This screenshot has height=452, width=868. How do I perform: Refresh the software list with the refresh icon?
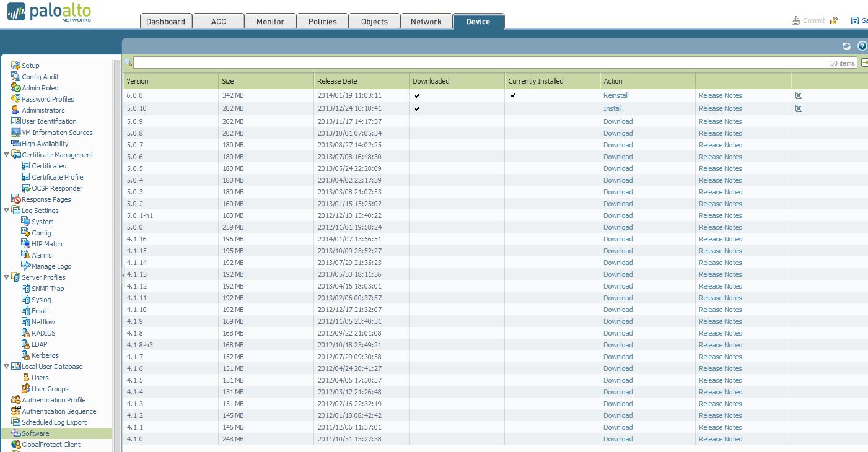click(x=846, y=46)
